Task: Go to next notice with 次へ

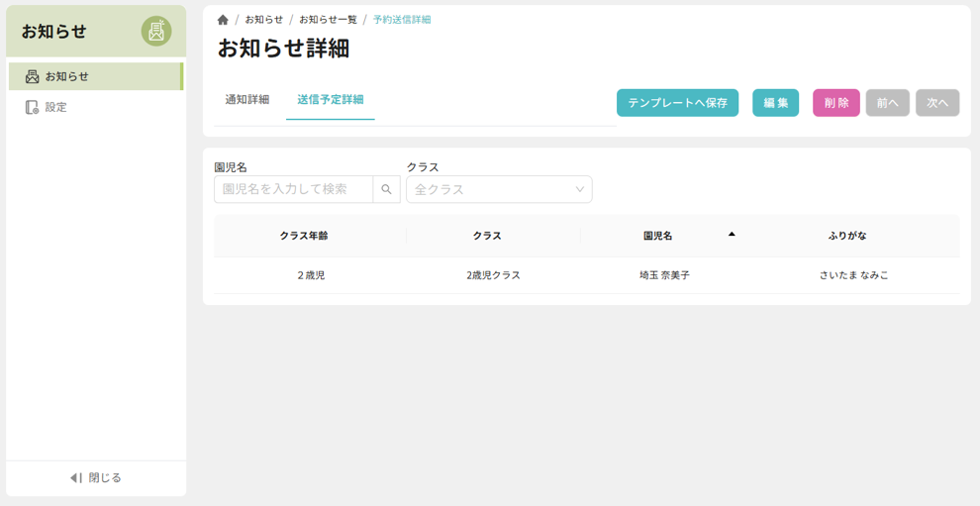Action: pos(936,103)
